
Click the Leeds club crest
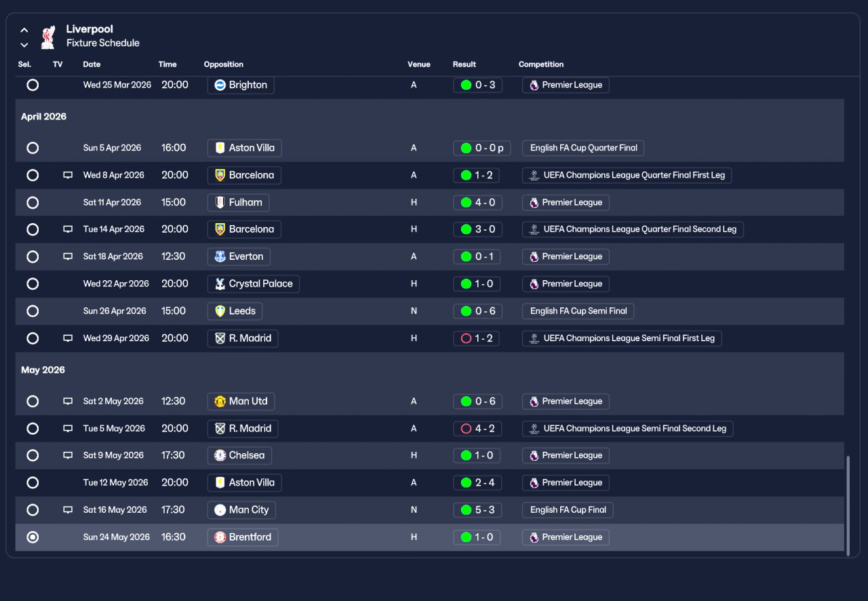(220, 311)
